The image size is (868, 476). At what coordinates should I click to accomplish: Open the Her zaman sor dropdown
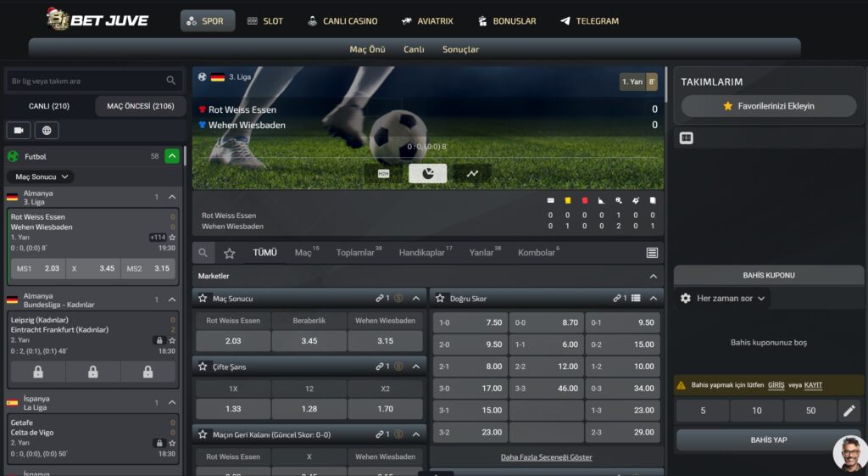point(730,298)
